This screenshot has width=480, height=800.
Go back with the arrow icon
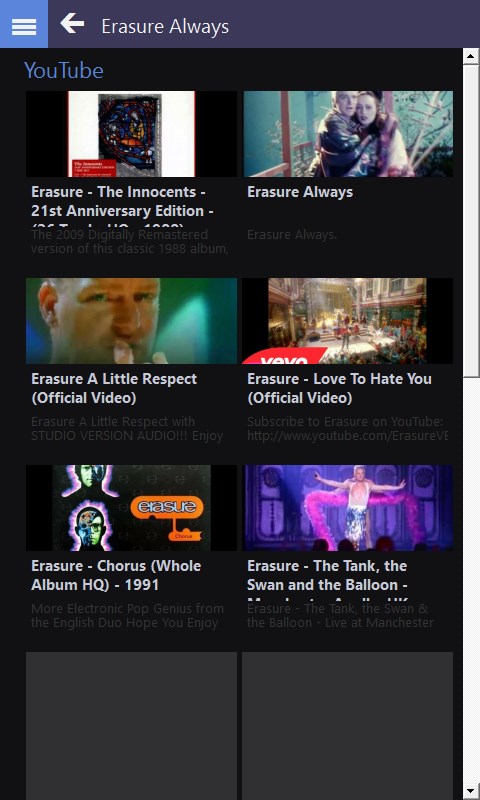pos(72,24)
